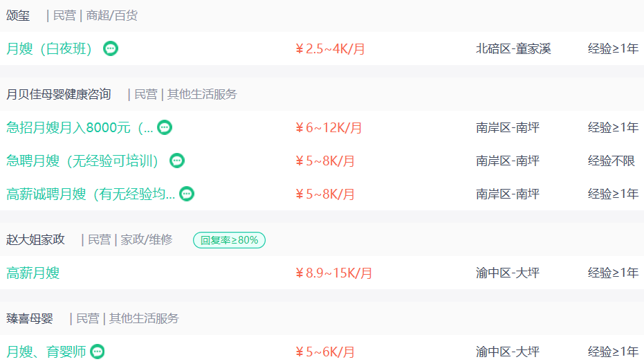Open chat icon next to 月嫂、育婴师
The width and height of the screenshot is (644, 364).
point(98,352)
